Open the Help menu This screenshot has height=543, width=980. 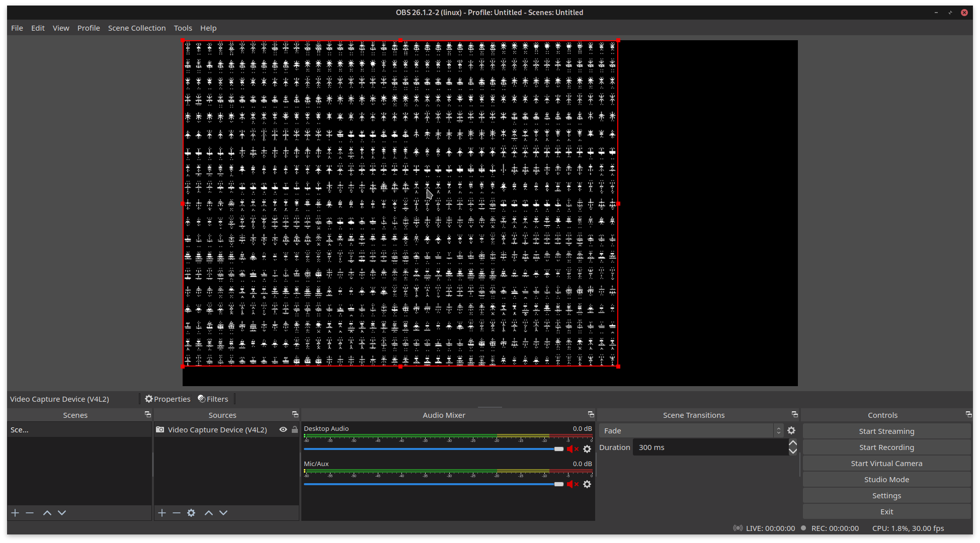tap(208, 28)
